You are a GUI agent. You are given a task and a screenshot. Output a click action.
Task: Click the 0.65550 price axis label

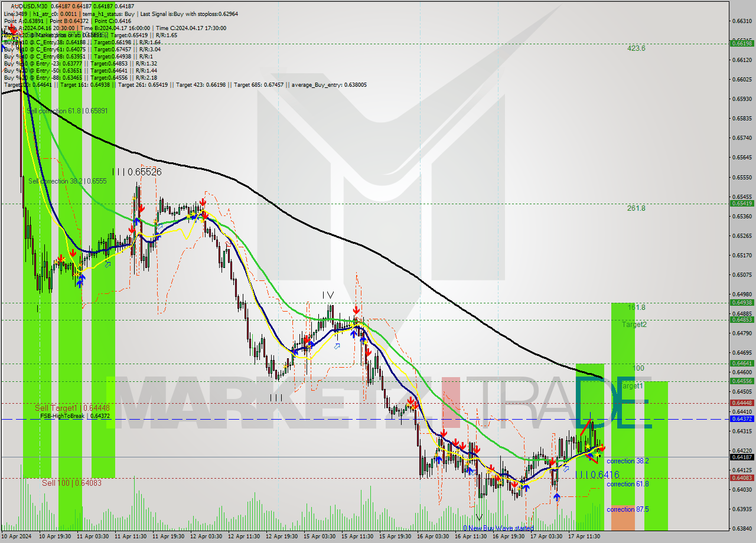(742, 177)
